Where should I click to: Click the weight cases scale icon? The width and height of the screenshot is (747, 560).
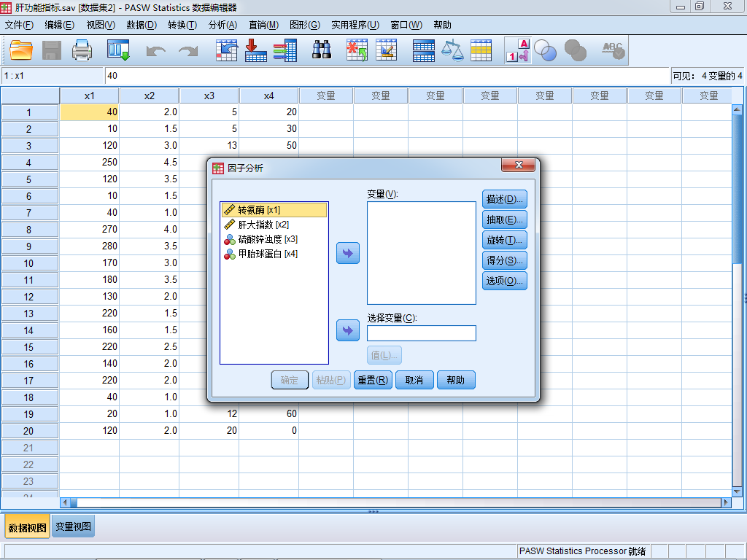(x=452, y=50)
